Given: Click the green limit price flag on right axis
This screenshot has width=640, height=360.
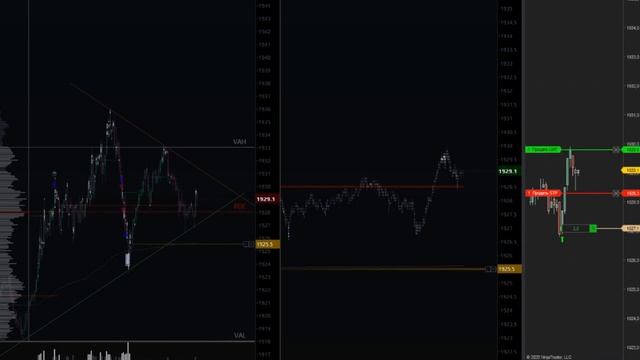Looking at the screenshot, I should (631, 150).
